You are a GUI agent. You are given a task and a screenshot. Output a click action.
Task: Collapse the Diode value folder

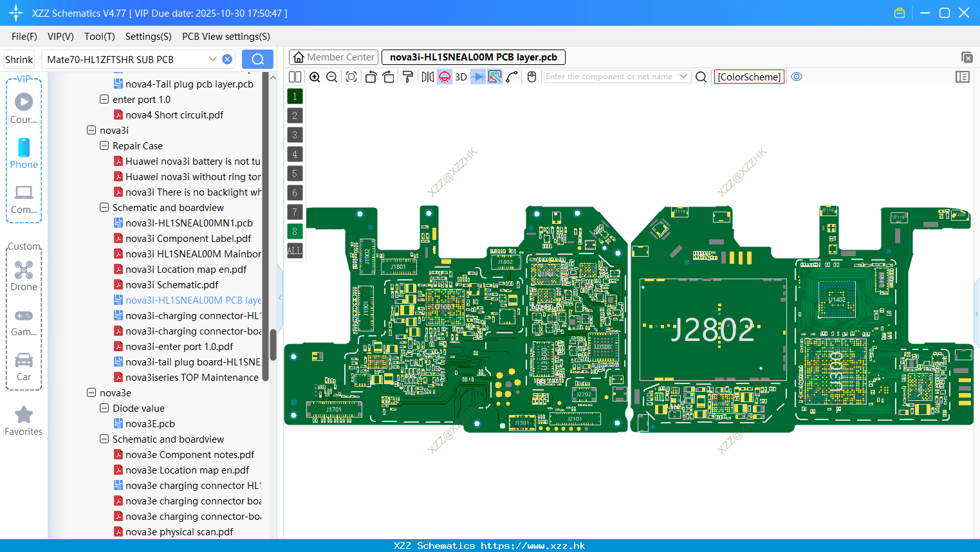click(x=104, y=409)
